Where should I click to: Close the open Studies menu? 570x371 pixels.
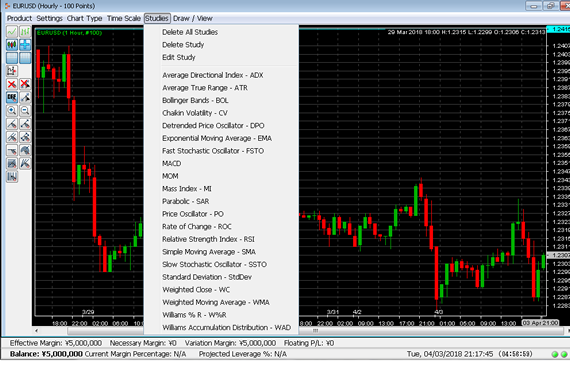coord(157,18)
